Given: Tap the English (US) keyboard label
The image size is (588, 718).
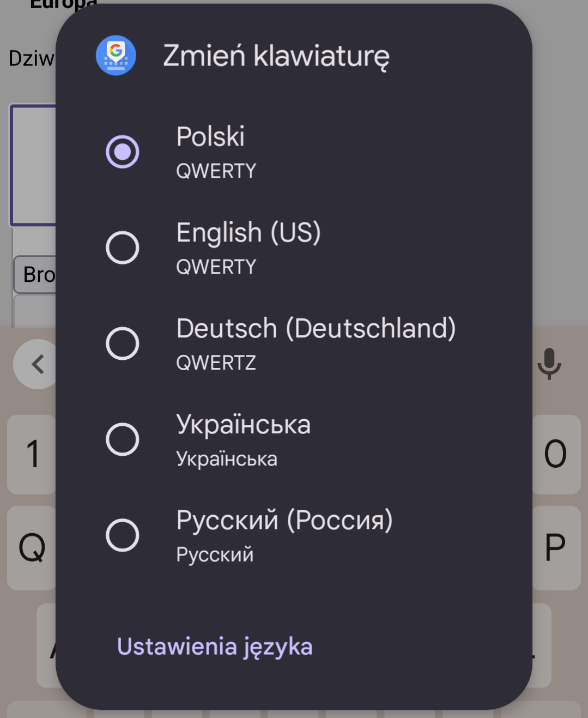Looking at the screenshot, I should pyautogui.click(x=248, y=233).
